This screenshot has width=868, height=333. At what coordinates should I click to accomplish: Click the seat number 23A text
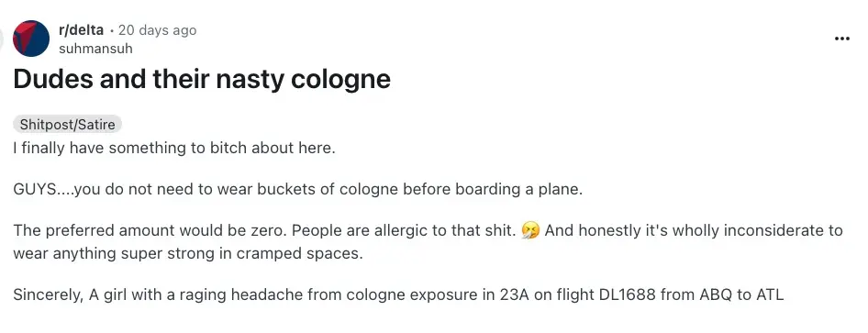point(515,294)
